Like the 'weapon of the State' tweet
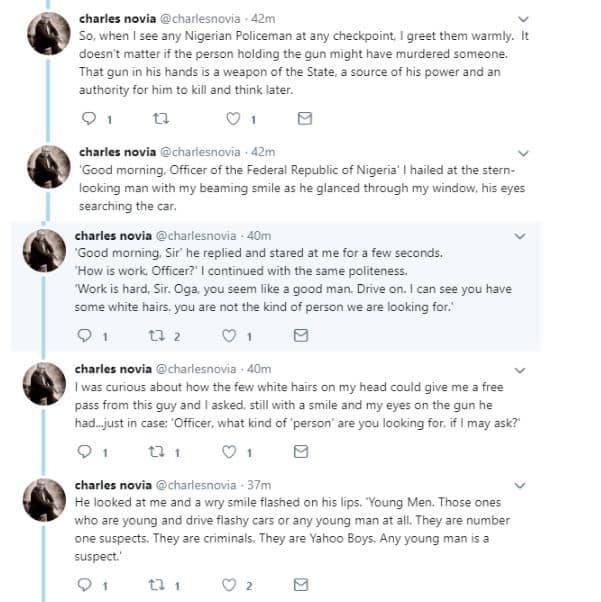The height and width of the screenshot is (602, 601). point(233,118)
